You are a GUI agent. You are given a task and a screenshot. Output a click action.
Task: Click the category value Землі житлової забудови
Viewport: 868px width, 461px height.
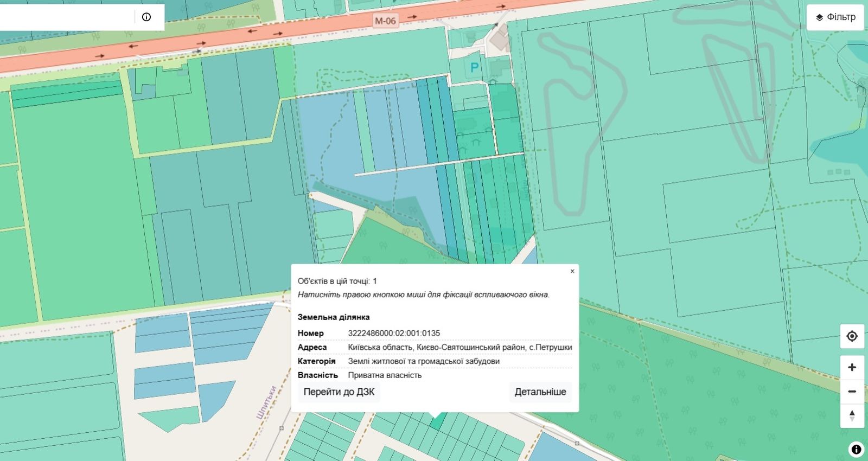click(424, 361)
